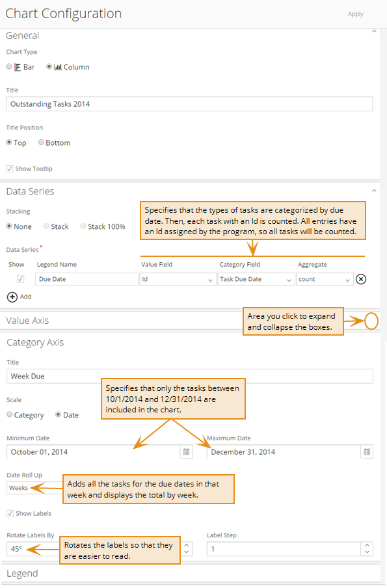Click the Add data series label
Viewport: 387px width, 588px height.
(25, 297)
